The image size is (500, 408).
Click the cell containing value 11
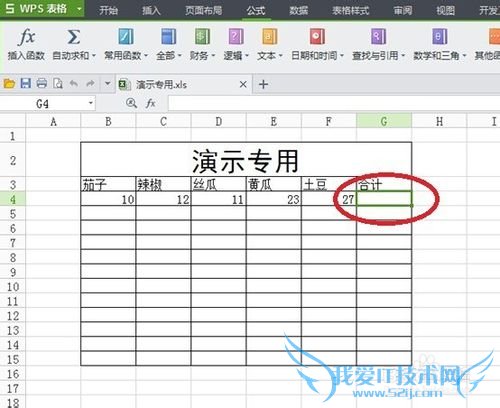218,199
